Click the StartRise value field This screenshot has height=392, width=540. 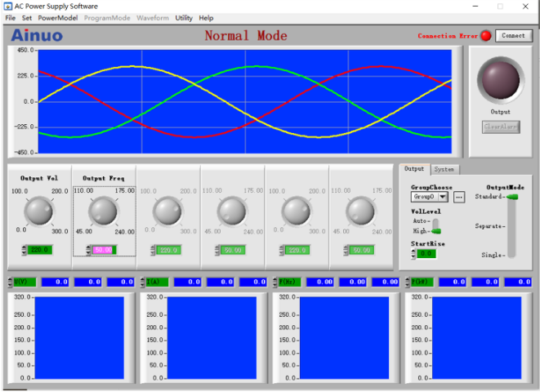coord(426,254)
